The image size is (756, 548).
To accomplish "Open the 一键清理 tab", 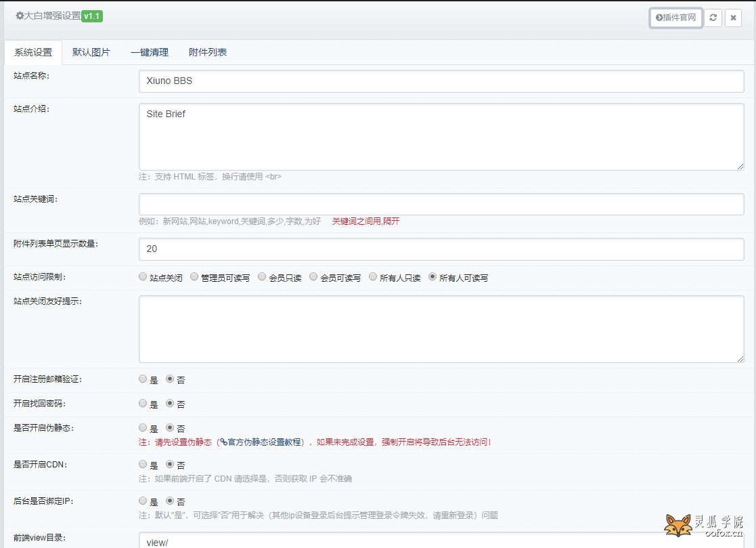I will pyautogui.click(x=150, y=52).
